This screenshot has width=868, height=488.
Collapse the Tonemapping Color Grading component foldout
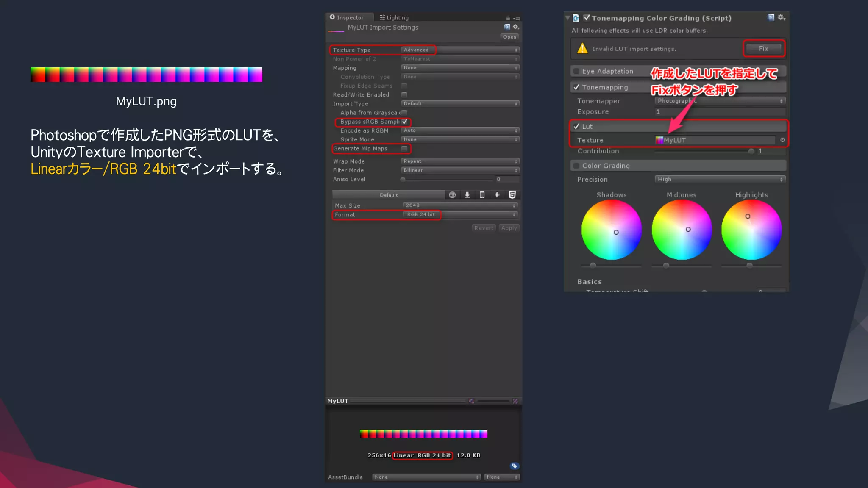tap(568, 18)
